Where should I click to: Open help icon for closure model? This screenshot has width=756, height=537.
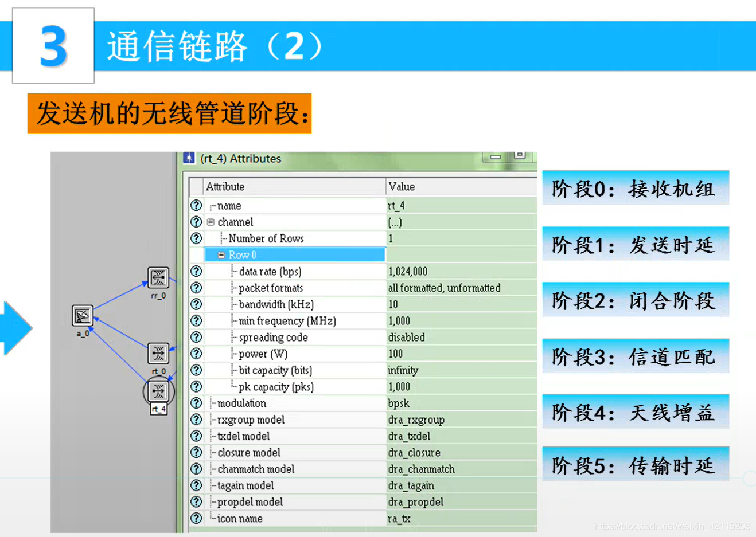[x=196, y=452]
